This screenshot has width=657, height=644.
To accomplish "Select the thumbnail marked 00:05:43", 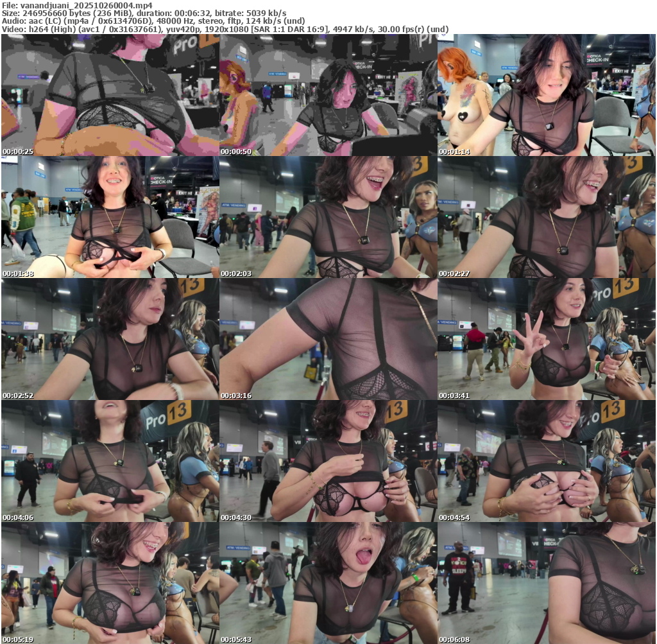I will [x=328, y=583].
